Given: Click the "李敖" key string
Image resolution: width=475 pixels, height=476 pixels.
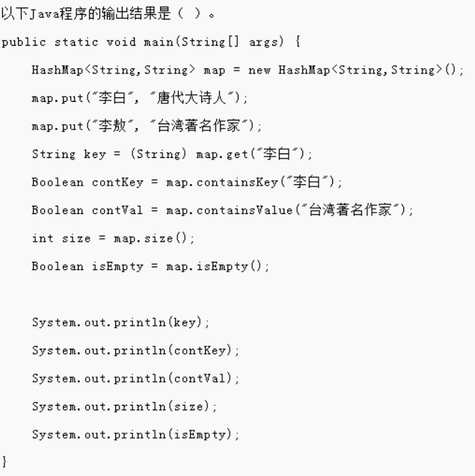Looking at the screenshot, I should coord(103,125).
